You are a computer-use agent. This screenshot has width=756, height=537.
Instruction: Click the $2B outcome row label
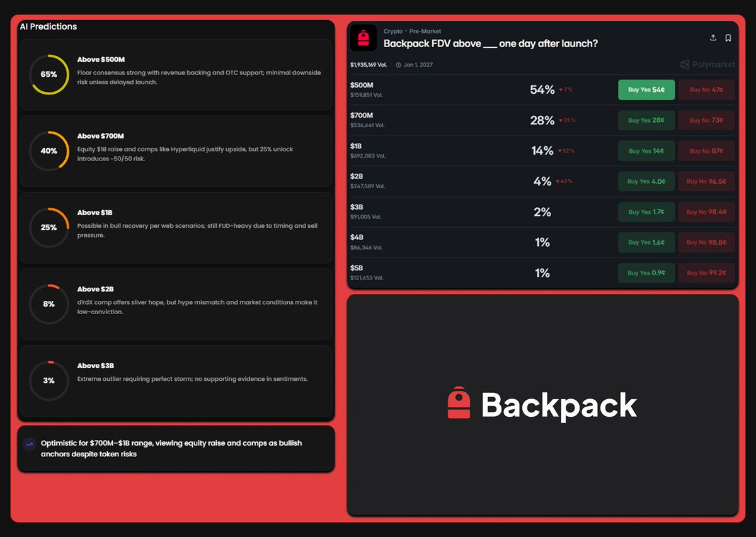(357, 177)
